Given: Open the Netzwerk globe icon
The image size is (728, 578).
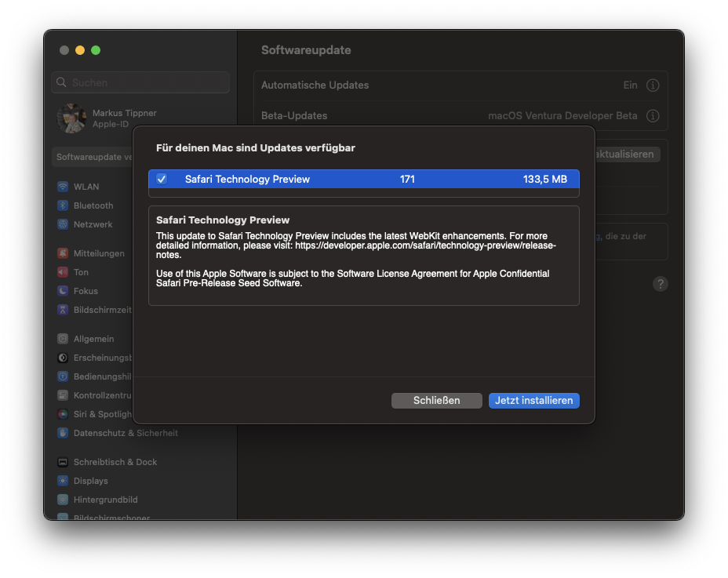Looking at the screenshot, I should pos(63,224).
